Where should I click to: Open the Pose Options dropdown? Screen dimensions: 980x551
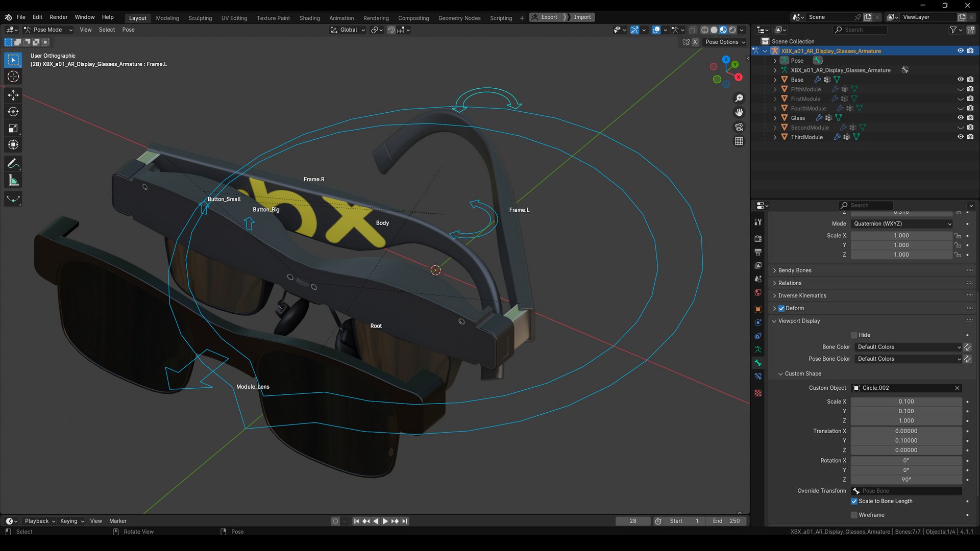point(725,42)
